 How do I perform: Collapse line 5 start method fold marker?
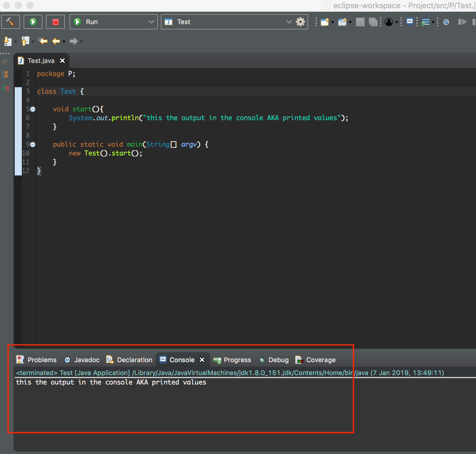(32, 109)
